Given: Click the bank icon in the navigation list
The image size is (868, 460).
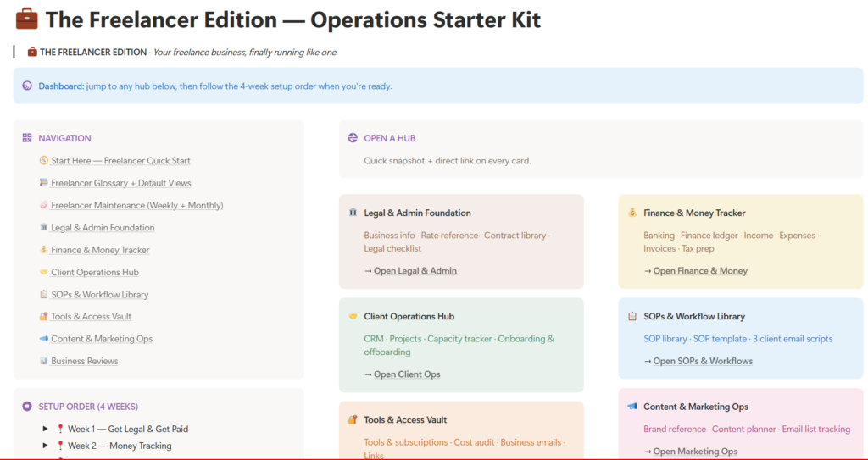Looking at the screenshot, I should (x=44, y=228).
